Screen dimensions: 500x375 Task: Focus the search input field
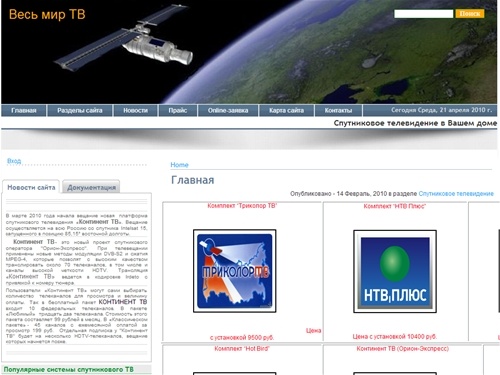(x=423, y=14)
